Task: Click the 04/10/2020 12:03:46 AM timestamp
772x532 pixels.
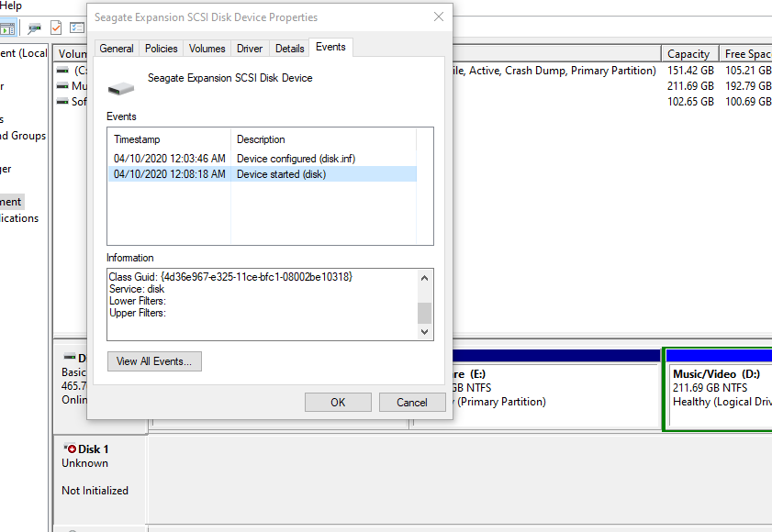Action: pos(170,159)
